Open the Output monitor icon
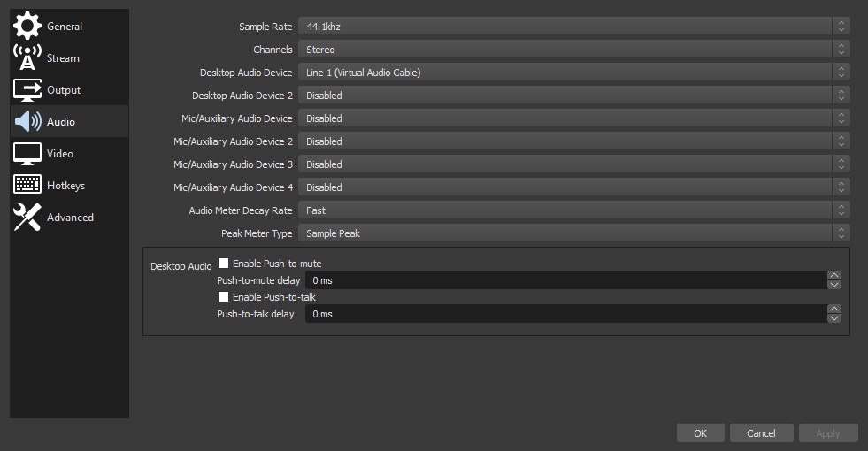The image size is (868, 451). pyautogui.click(x=27, y=89)
